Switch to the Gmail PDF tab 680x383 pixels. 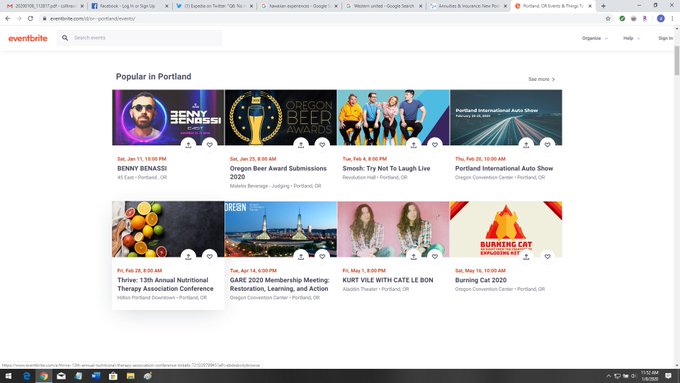(45, 6)
